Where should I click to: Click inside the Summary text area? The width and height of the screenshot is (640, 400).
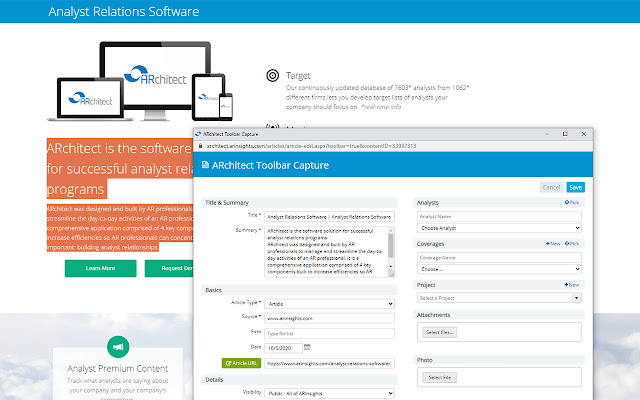[326, 252]
